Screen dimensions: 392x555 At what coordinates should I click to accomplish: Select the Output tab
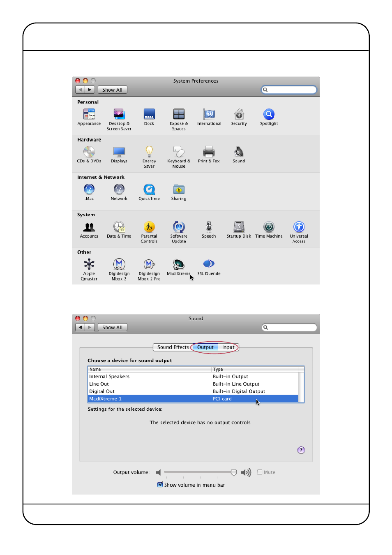click(x=205, y=347)
